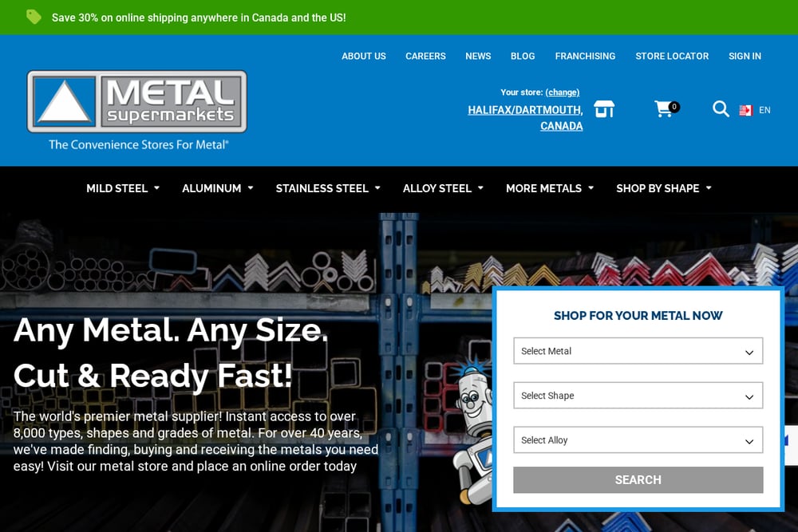Click Sign In
Image resolution: width=798 pixels, height=532 pixels.
pos(745,56)
